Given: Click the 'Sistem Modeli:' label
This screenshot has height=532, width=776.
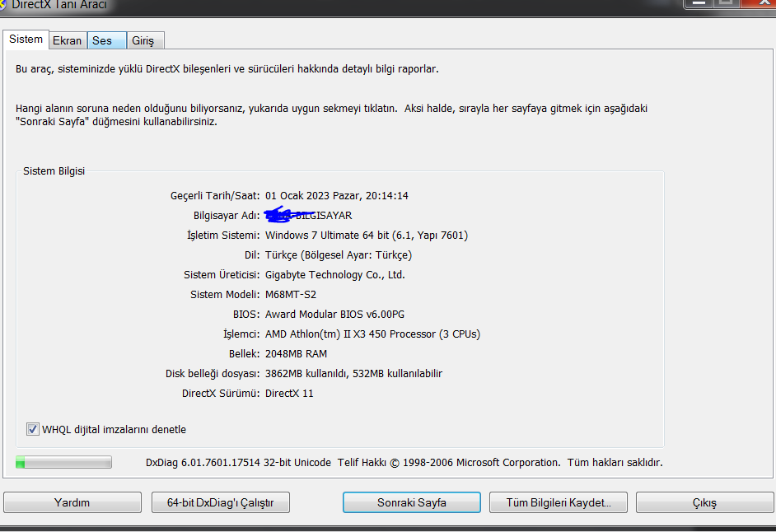Looking at the screenshot, I should [x=225, y=295].
